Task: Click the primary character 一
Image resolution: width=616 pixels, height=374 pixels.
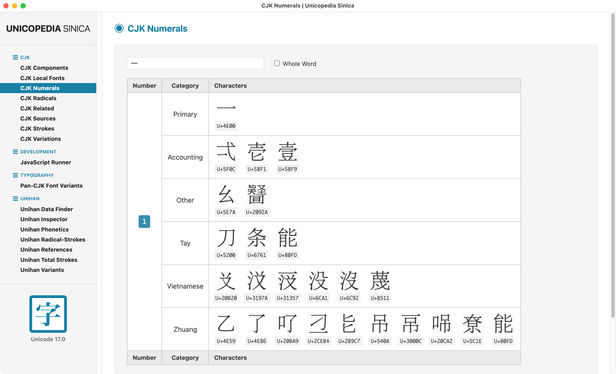Action: [226, 108]
